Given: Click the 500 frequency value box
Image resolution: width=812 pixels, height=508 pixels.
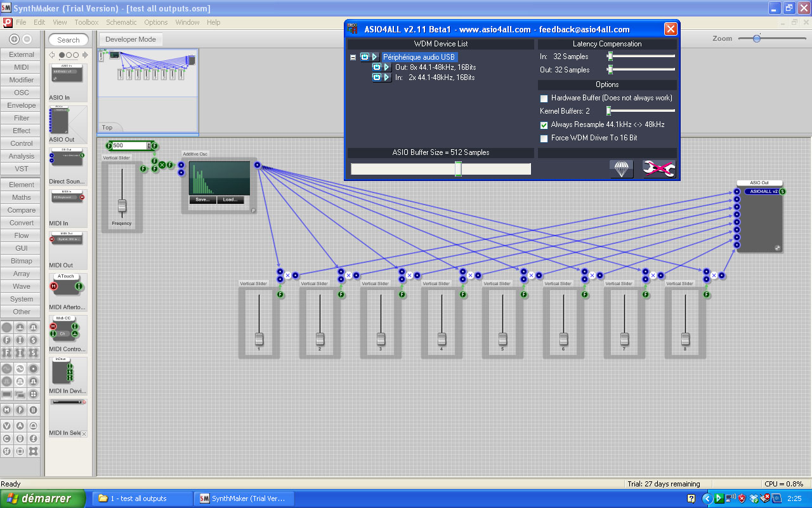Looking at the screenshot, I should [x=129, y=145].
